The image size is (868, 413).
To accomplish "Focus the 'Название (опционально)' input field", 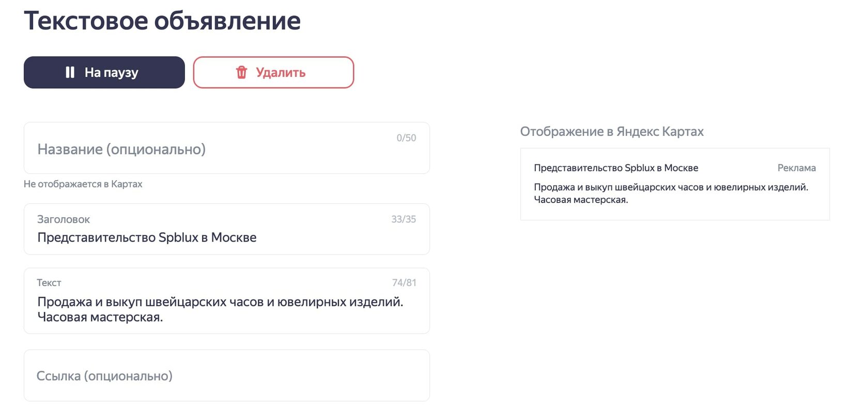I will tap(227, 148).
